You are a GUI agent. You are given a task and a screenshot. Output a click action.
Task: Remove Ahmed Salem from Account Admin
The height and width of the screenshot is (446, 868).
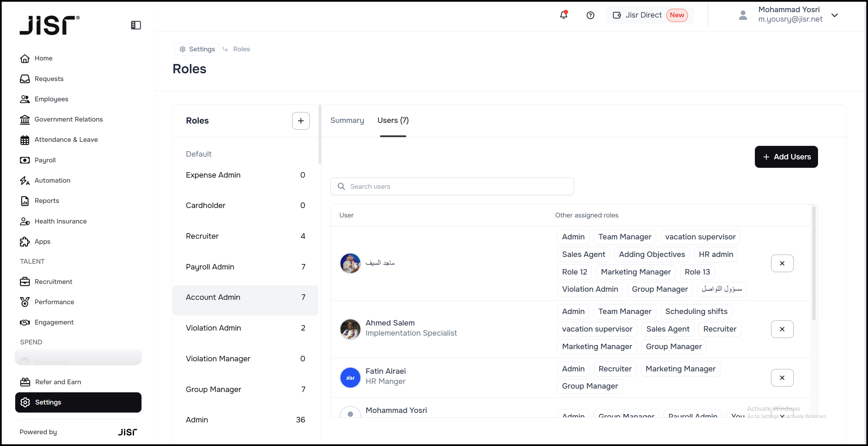pos(782,329)
